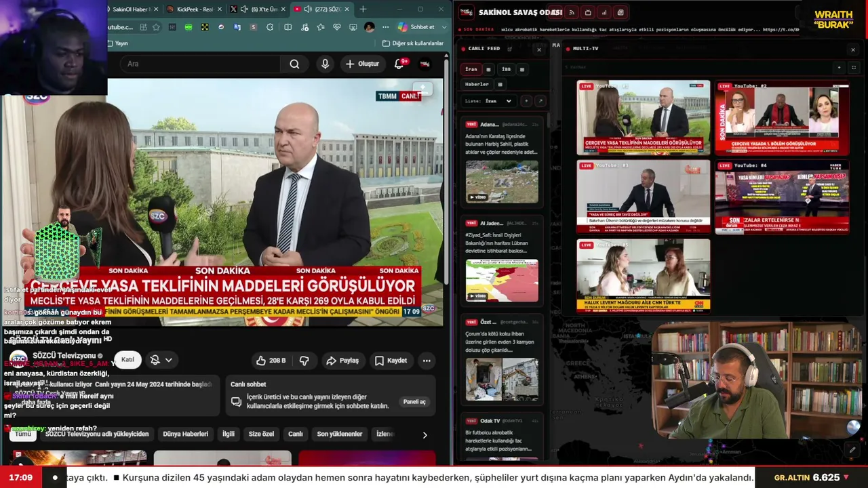The image size is (868, 488).
Task: Open YouTube notifications bell
Action: 399,64
